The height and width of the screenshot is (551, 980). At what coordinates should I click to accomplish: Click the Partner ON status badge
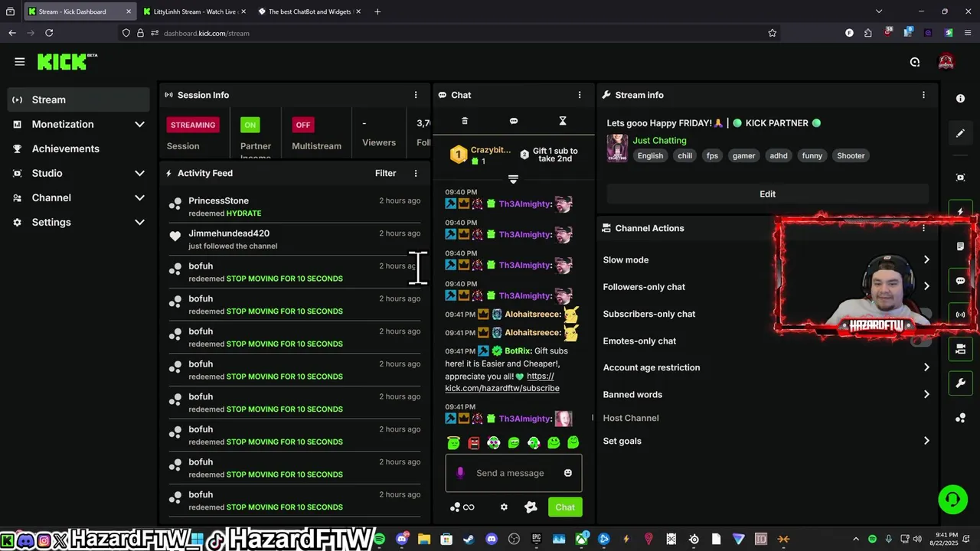click(250, 125)
